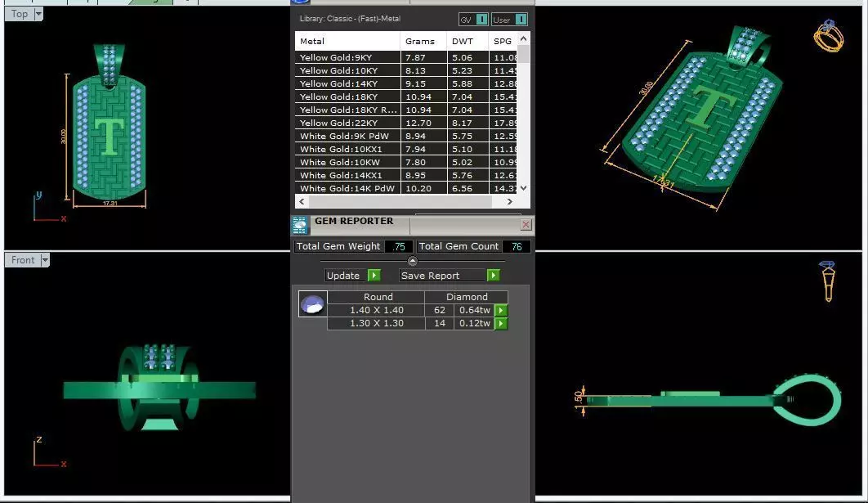
Task: Select the Yellow Gold:14KY row
Action: coord(406,83)
